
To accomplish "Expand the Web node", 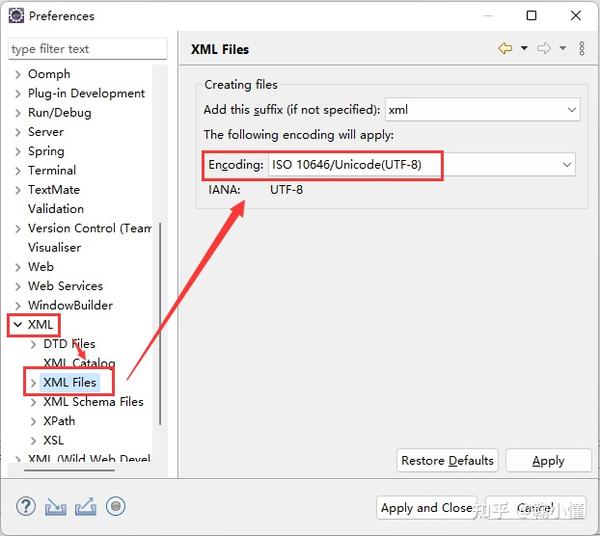I will tap(18, 267).
